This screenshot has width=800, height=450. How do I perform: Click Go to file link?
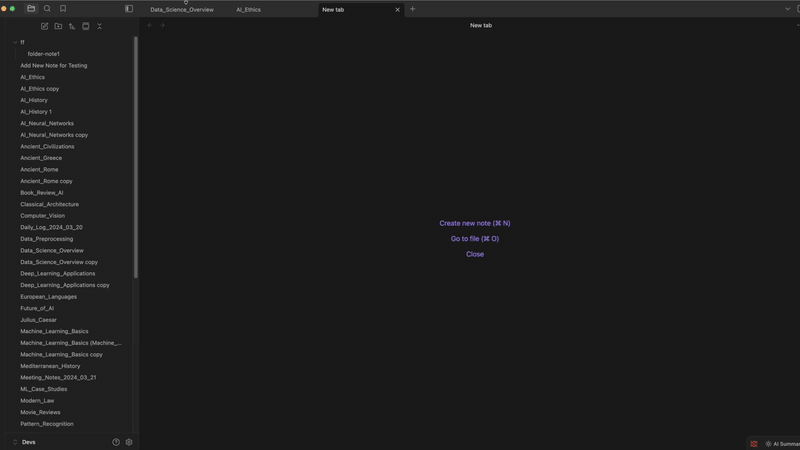pos(475,239)
